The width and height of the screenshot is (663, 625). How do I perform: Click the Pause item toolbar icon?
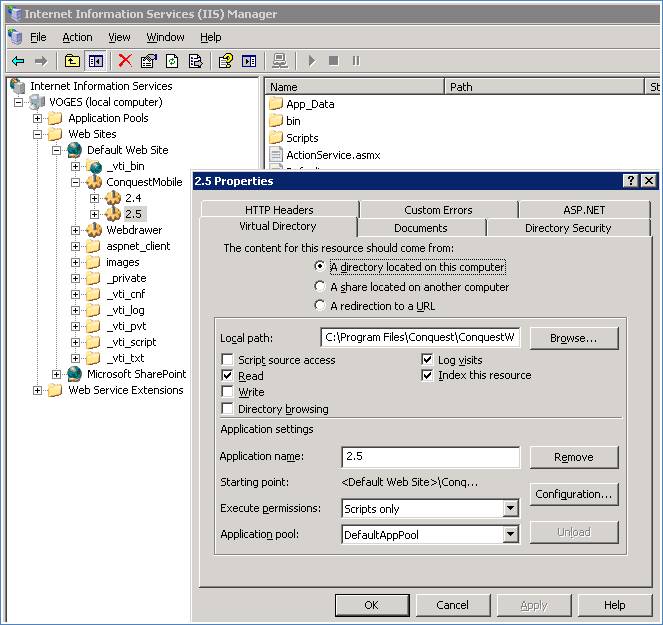click(x=356, y=61)
